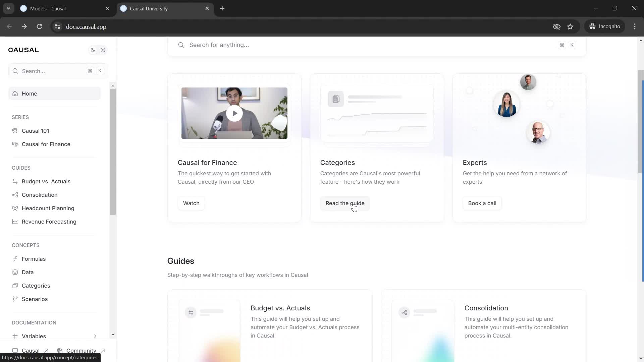
Task: Play the Causal for Finance video
Action: 234,113
